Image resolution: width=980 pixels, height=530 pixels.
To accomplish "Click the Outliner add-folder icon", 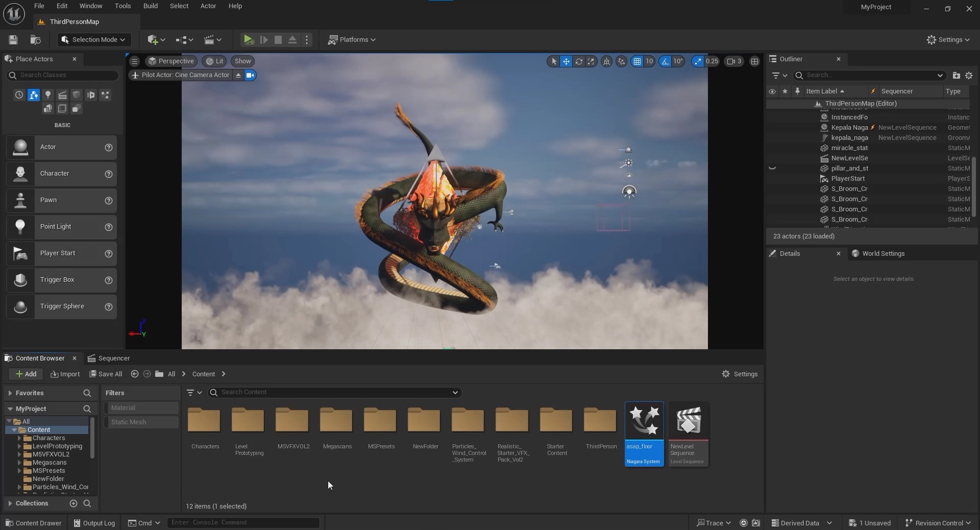I will 956,76.
